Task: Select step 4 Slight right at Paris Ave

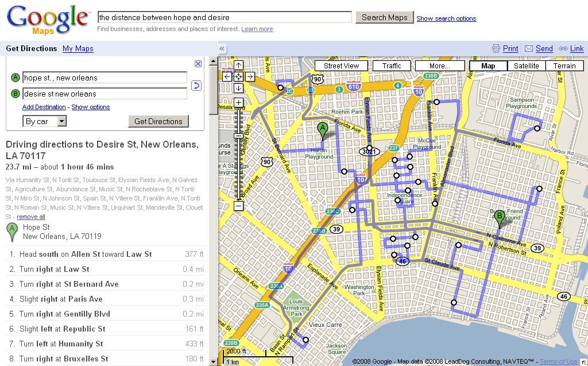Action: tap(106, 299)
